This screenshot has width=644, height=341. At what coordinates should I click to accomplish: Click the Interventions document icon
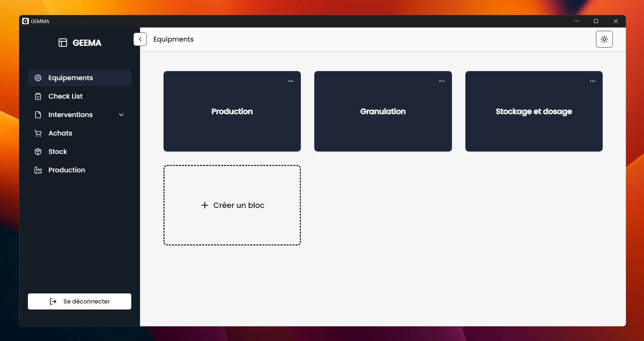tap(38, 115)
